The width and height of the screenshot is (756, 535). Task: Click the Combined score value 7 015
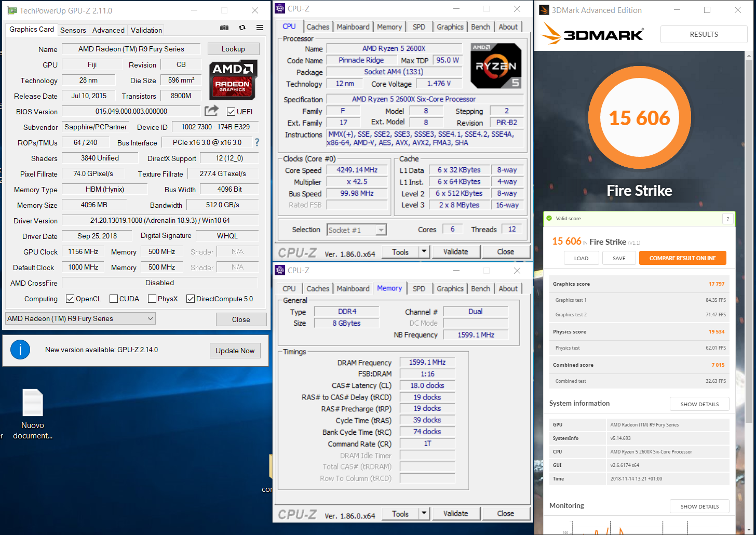[718, 365]
